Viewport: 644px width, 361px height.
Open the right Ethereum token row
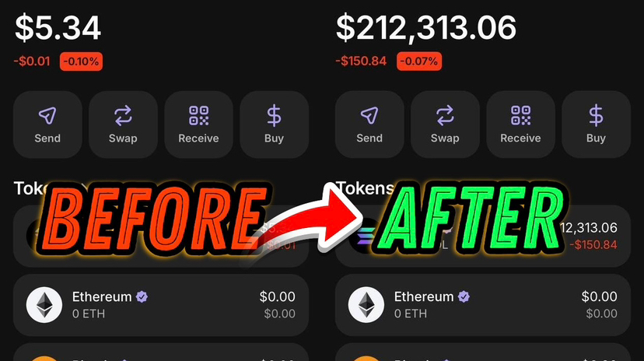tap(483, 305)
